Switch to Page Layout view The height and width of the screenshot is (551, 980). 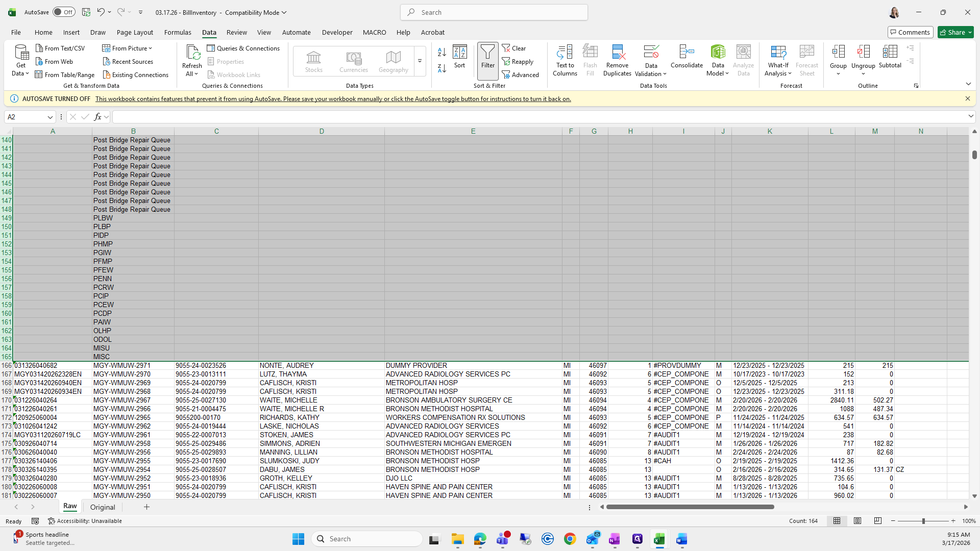[857, 521]
